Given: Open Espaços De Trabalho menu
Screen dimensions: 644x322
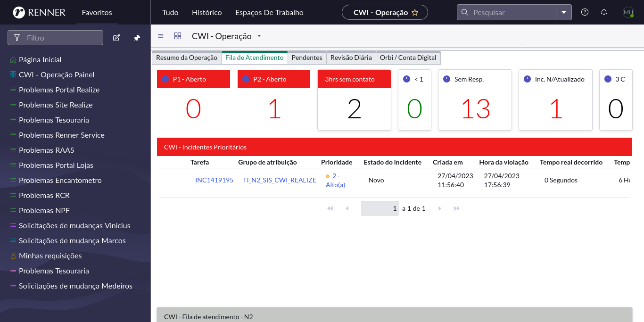Looking at the screenshot, I should pos(269,12).
